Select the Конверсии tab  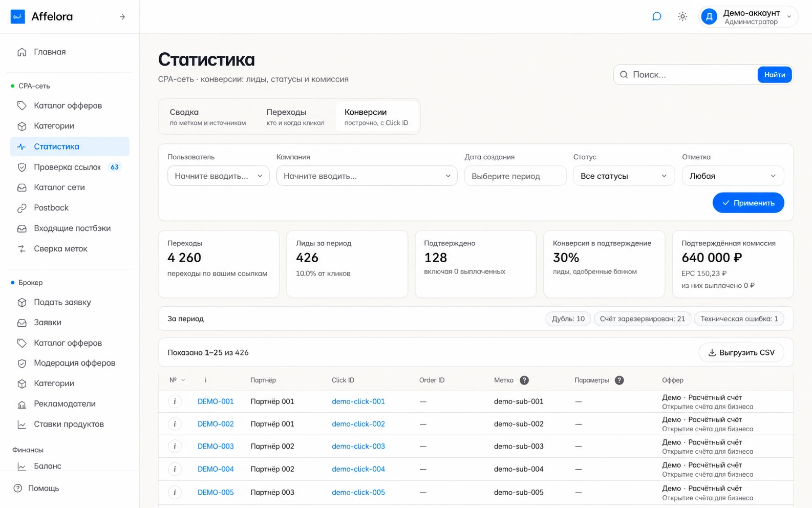tap(376, 117)
